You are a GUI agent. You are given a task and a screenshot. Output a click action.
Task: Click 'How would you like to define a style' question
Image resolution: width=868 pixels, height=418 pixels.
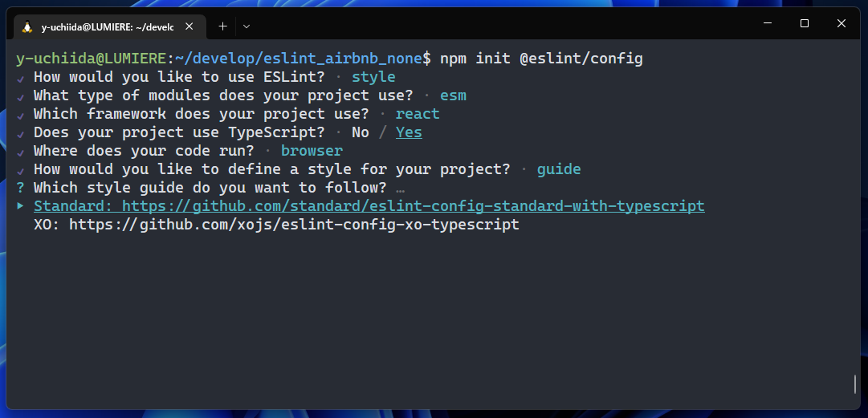[272, 169]
